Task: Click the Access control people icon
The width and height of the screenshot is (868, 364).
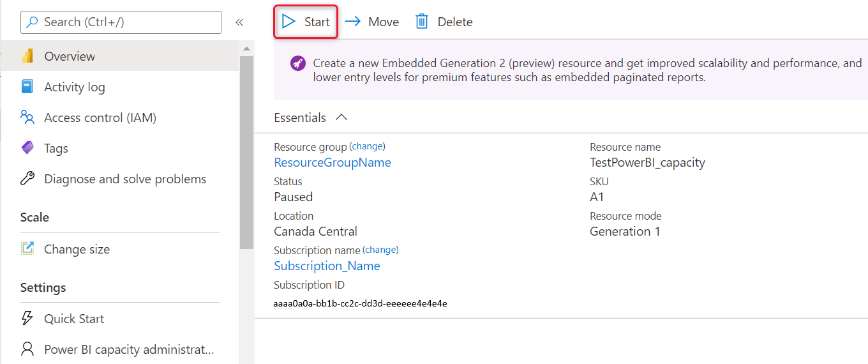Action: click(27, 118)
